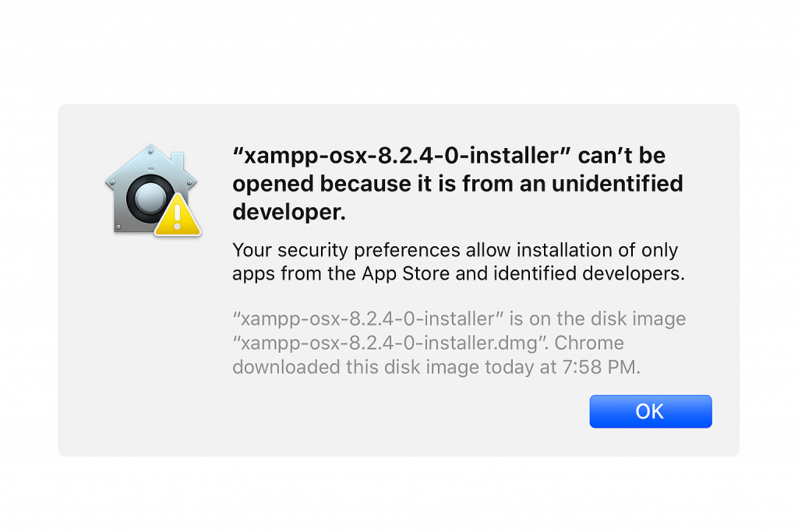Click the OK button
The width and height of the screenshot is (798, 532).
tap(650, 411)
